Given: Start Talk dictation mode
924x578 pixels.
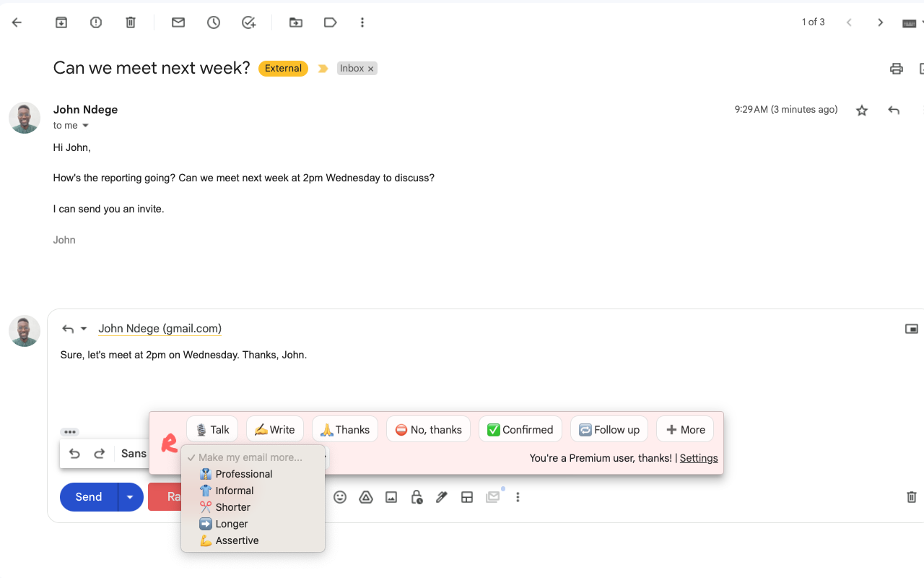Looking at the screenshot, I should [212, 429].
